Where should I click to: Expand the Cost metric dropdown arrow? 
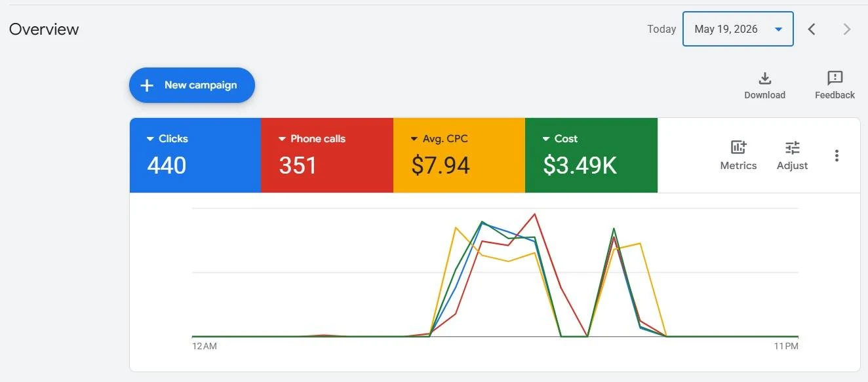(x=546, y=139)
